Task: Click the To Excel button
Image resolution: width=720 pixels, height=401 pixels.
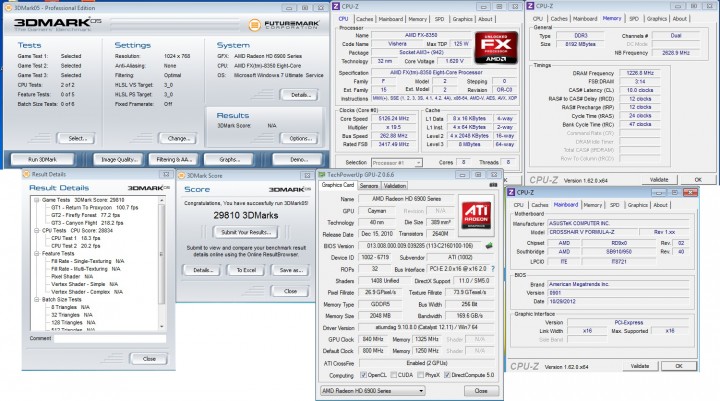Action: [x=246, y=270]
